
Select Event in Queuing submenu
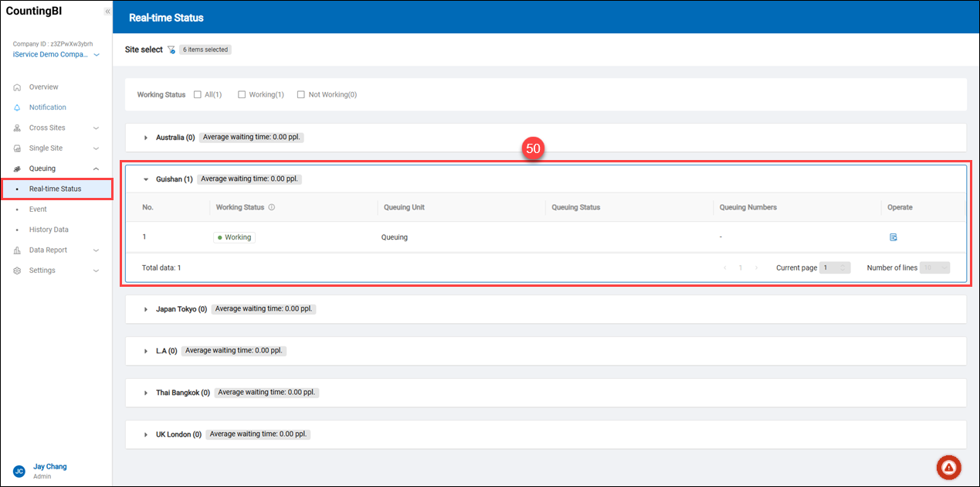click(38, 209)
